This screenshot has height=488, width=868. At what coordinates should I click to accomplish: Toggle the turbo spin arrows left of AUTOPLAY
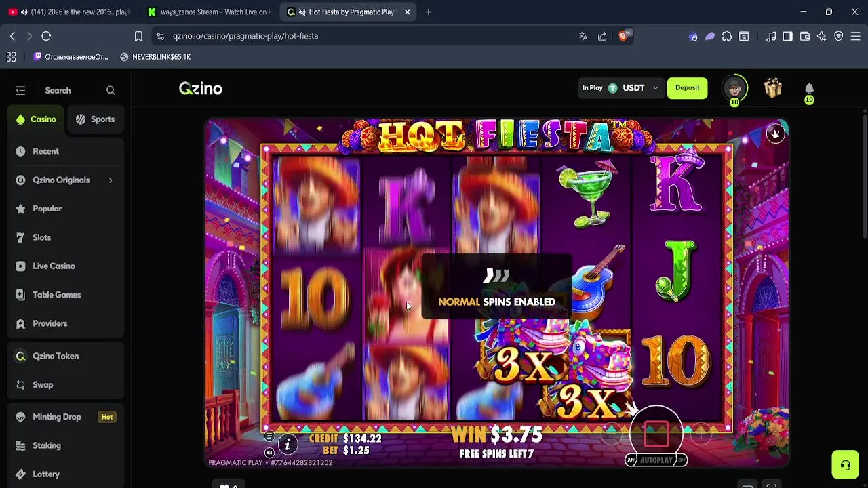[631, 460]
